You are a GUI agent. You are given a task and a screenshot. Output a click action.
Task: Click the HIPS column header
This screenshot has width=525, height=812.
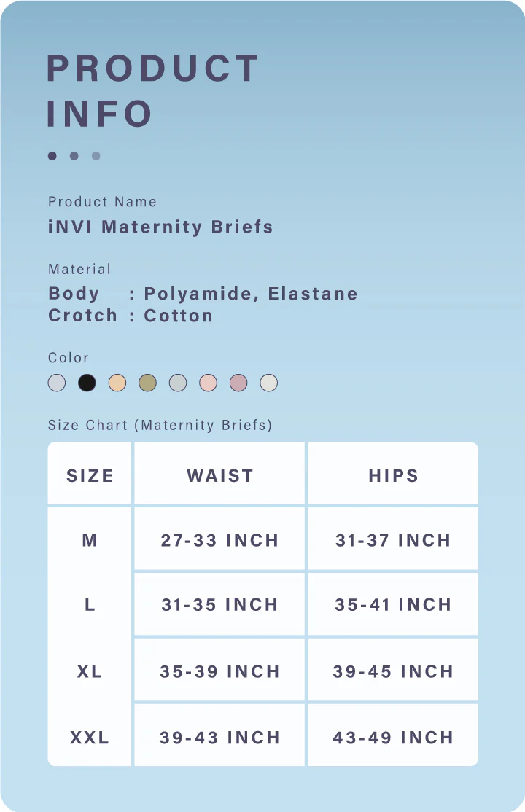click(x=393, y=476)
